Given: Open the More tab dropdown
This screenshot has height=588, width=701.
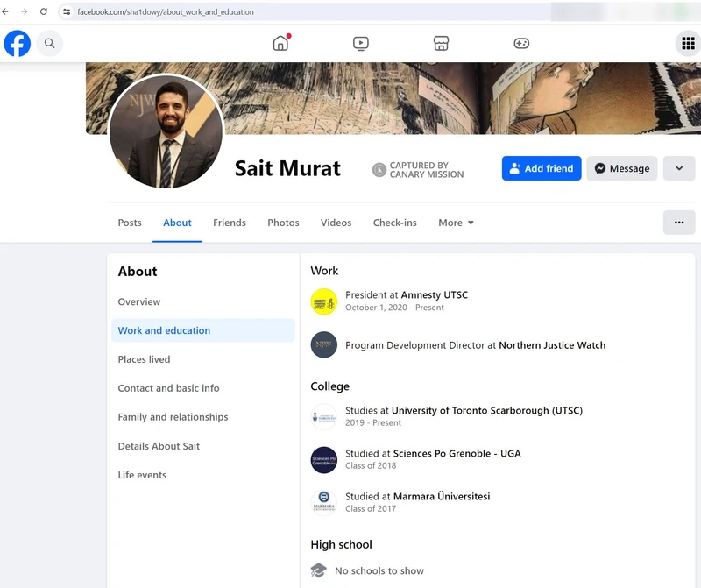Looking at the screenshot, I should point(456,223).
